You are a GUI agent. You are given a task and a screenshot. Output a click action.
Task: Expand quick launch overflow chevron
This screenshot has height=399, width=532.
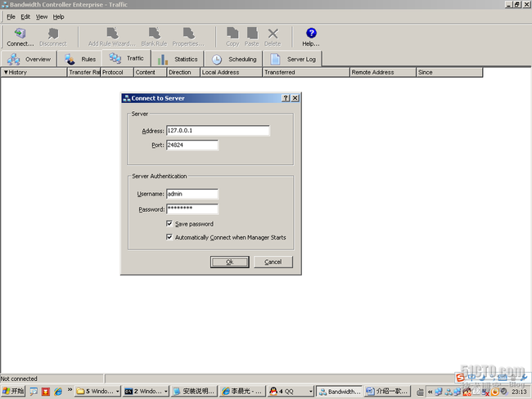tap(70, 390)
